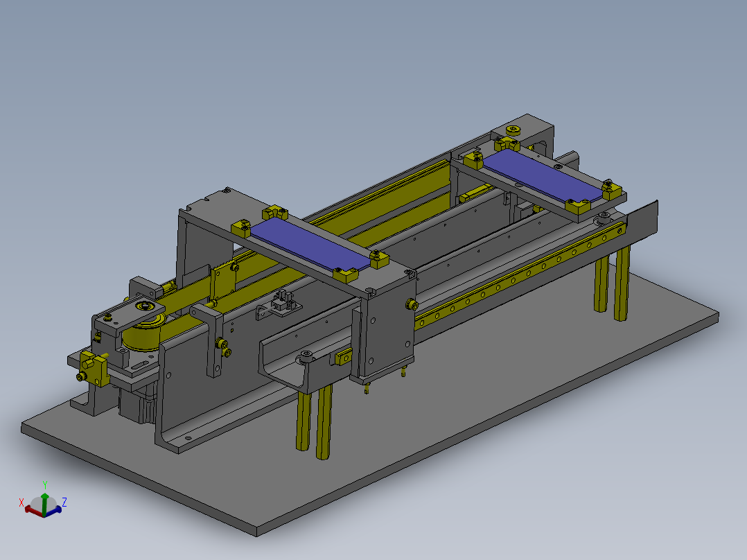Select the rear pair of yellow support posts
This screenshot has width=747, height=560.
click(x=612, y=285)
